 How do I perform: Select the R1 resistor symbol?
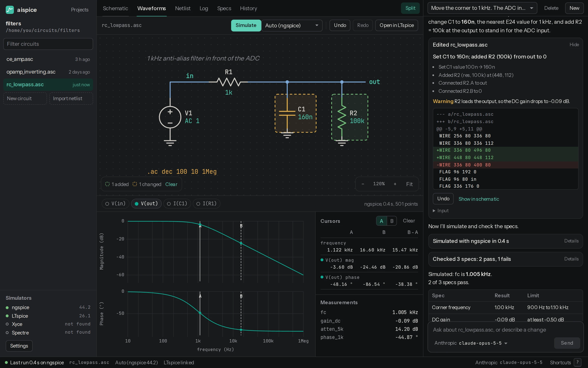229,82
